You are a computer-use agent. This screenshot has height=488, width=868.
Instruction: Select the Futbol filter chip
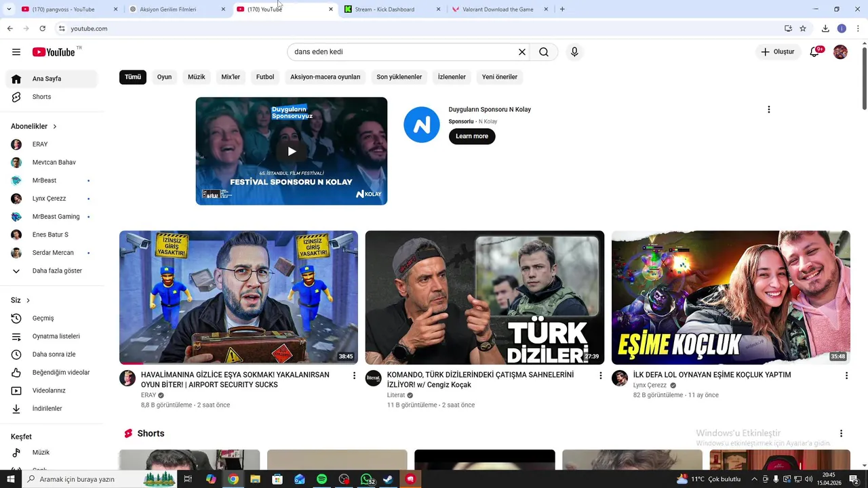click(x=265, y=77)
